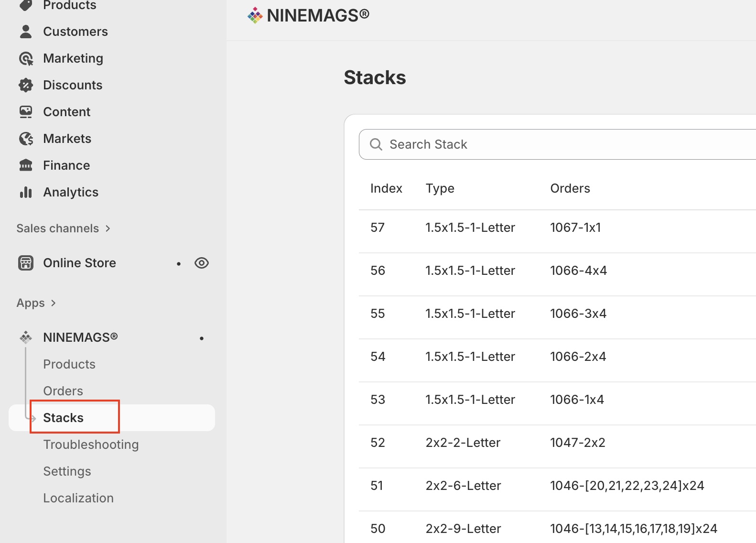This screenshot has width=756, height=543.
Task: Open the NINEMAGS® app in sidebar
Action: pos(80,337)
